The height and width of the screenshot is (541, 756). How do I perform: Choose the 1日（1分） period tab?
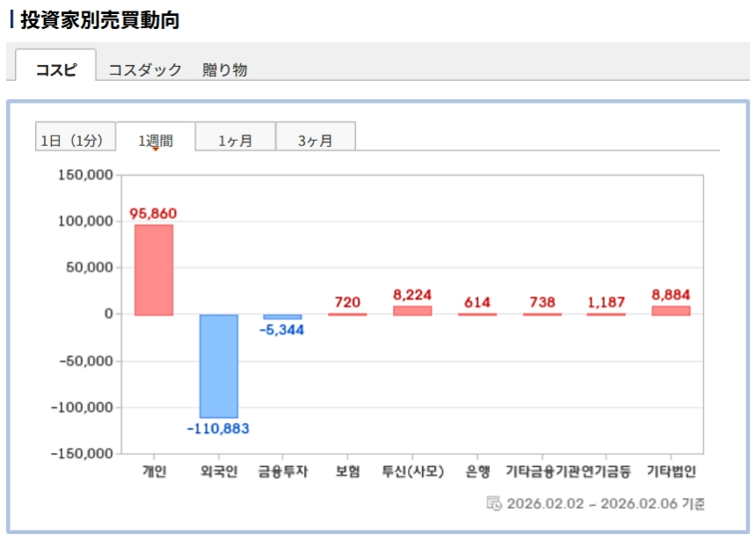click(75, 139)
